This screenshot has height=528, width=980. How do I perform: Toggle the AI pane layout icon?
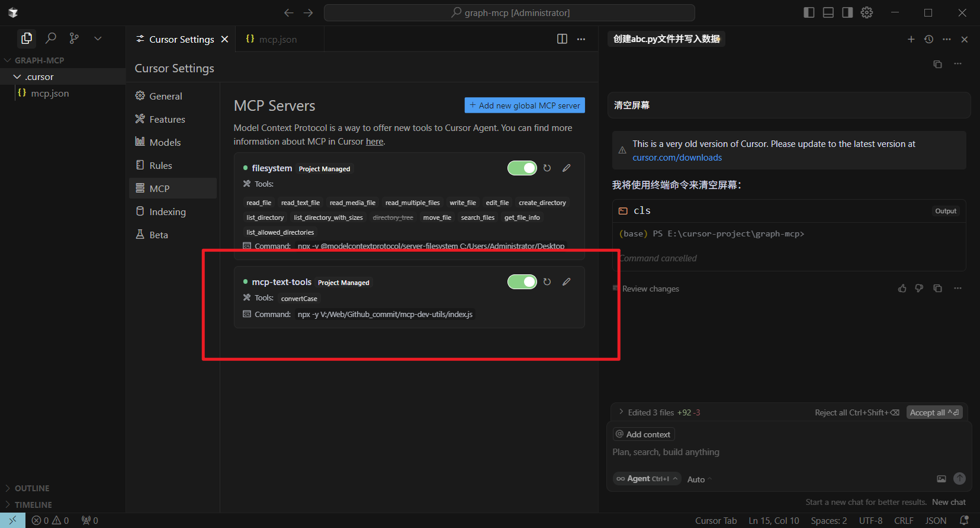847,12
